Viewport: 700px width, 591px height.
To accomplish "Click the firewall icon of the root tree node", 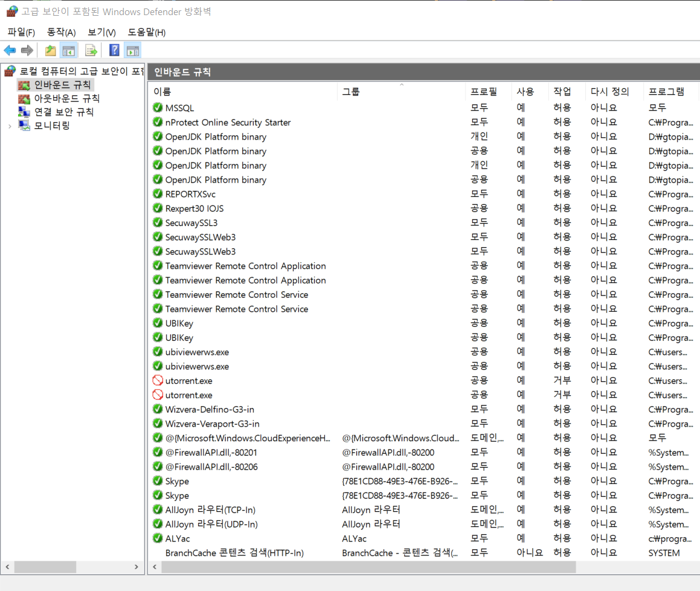I will (x=10, y=71).
